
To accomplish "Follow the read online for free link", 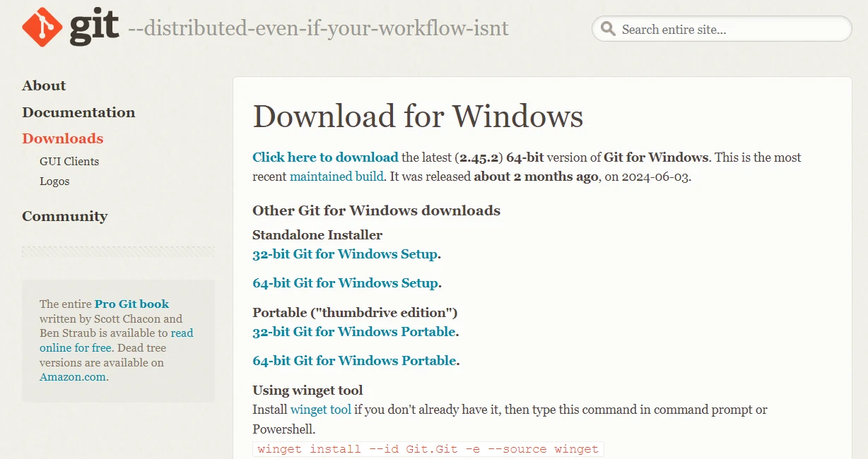I will point(117,340).
